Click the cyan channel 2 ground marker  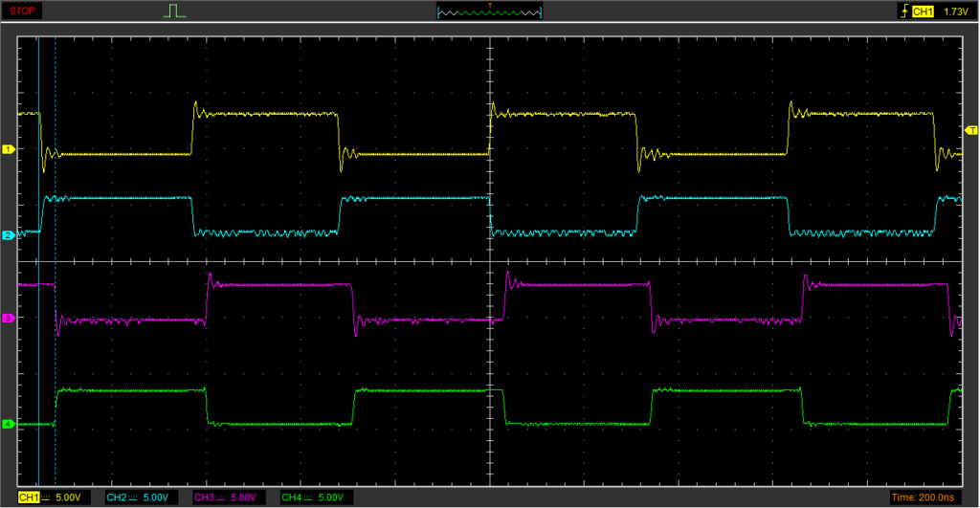click(x=10, y=235)
